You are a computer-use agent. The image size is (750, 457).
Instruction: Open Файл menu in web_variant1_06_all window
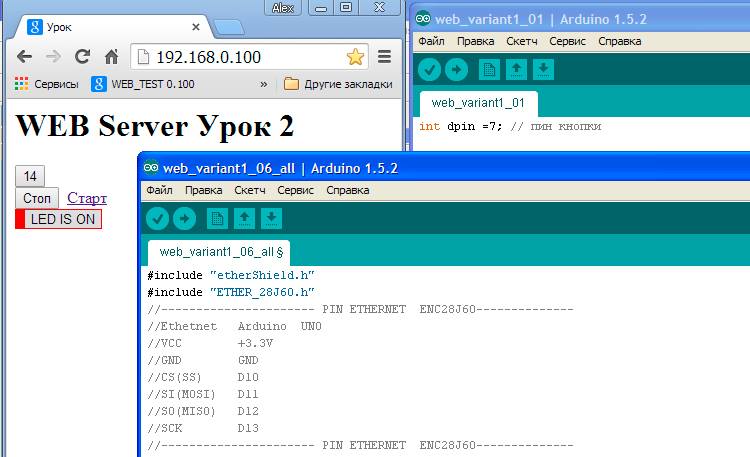pyautogui.click(x=159, y=190)
